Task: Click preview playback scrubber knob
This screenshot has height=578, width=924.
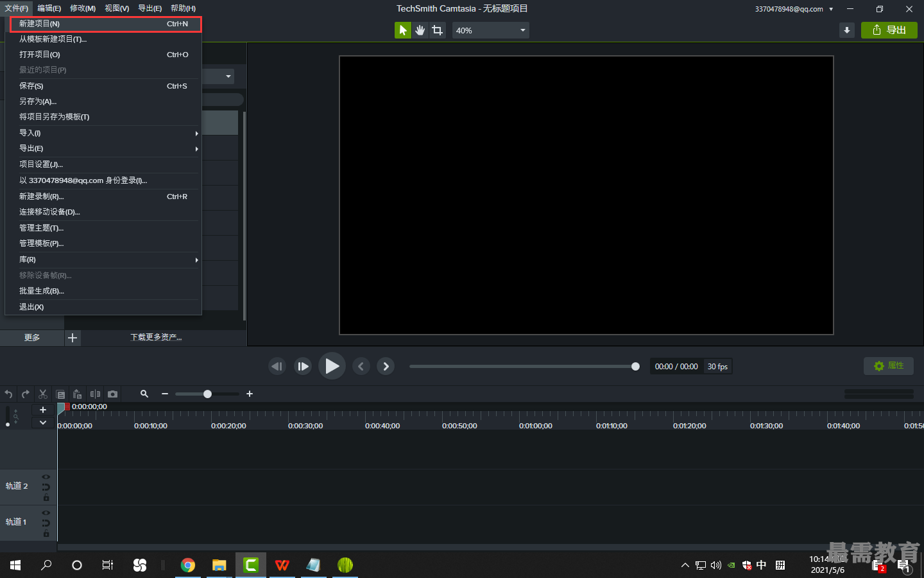Action: pos(635,366)
